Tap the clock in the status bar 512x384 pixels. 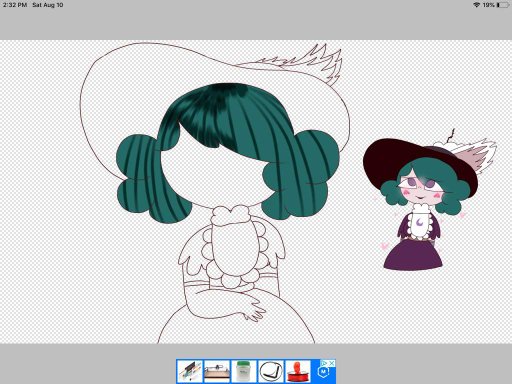[15, 5]
